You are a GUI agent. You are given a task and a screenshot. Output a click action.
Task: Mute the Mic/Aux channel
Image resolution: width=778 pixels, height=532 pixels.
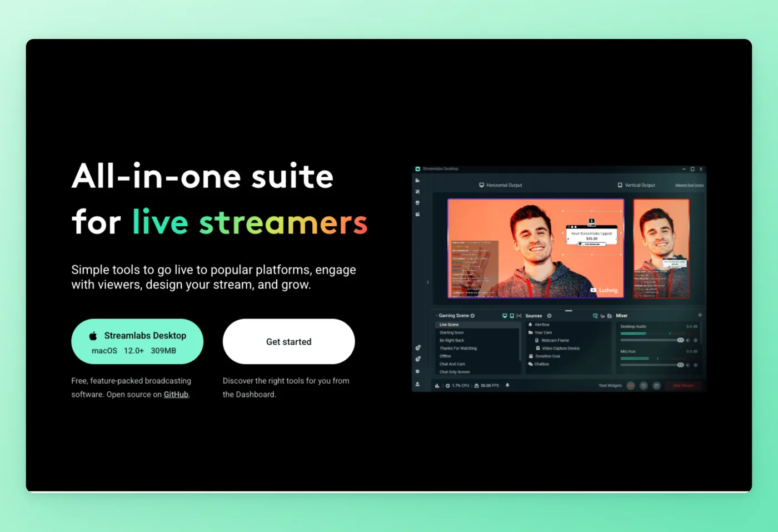click(688, 365)
